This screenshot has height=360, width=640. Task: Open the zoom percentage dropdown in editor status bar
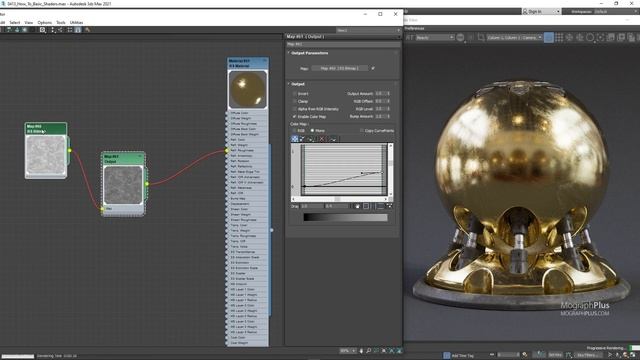(349, 351)
